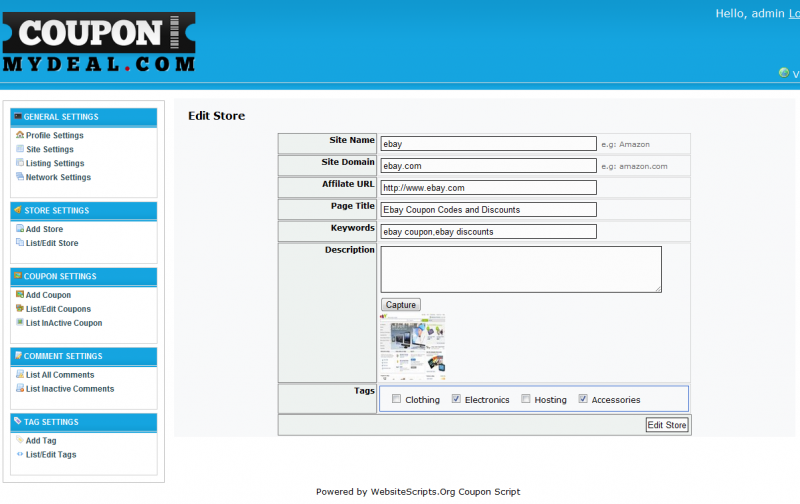Click the Profile Settings house icon
Image resolution: width=800 pixels, height=504 pixels.
20,135
